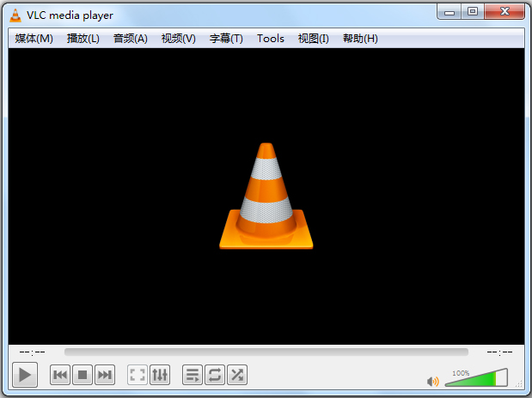Click the playback seek bar
The height and width of the screenshot is (398, 532).
click(266, 352)
